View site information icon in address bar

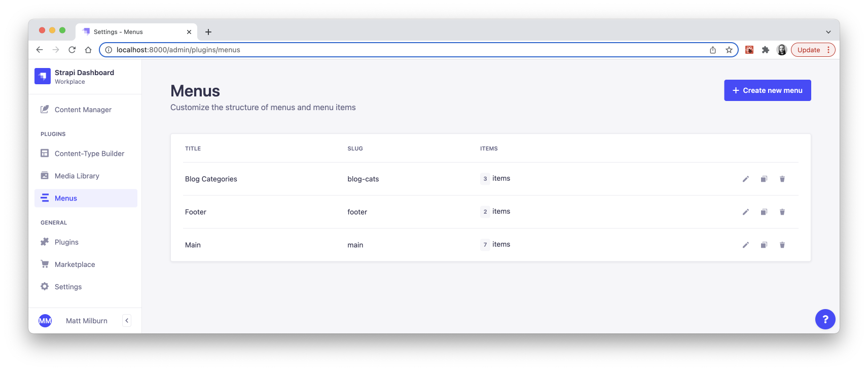point(108,50)
